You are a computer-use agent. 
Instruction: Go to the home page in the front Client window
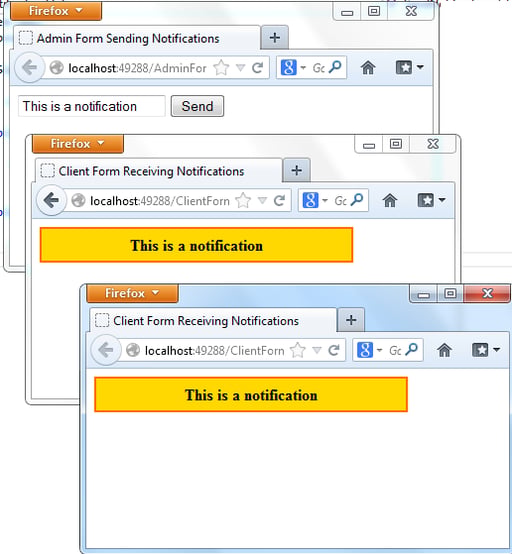pyautogui.click(x=445, y=350)
